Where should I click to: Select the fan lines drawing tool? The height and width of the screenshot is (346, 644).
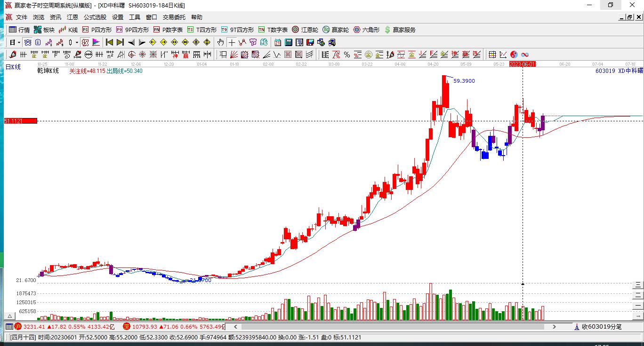coord(233,55)
